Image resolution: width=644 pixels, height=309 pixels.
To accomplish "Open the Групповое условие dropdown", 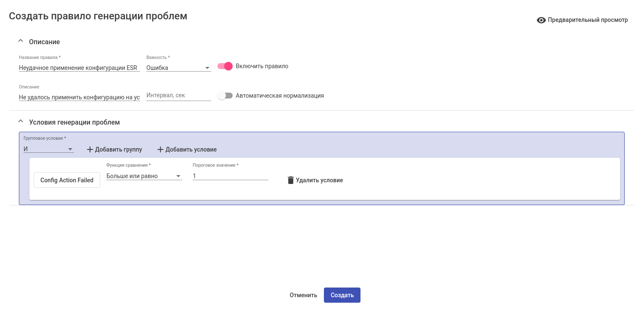I will [49, 149].
